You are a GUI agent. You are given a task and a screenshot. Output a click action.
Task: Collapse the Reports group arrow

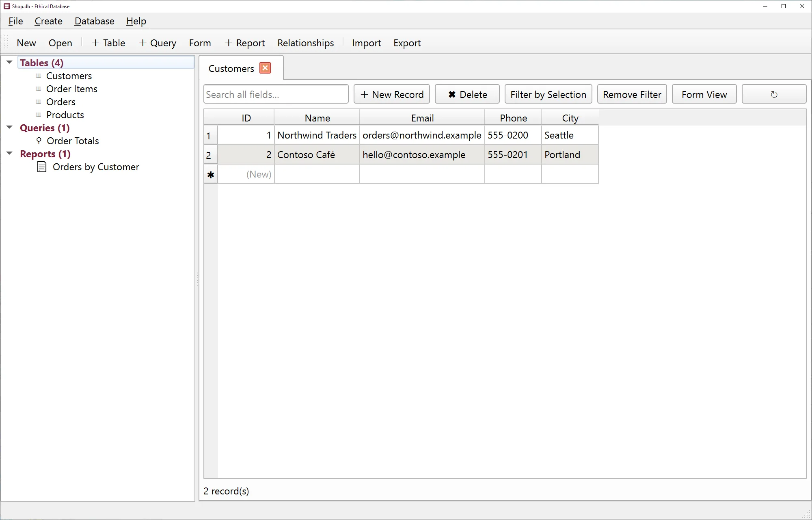pyautogui.click(x=9, y=153)
